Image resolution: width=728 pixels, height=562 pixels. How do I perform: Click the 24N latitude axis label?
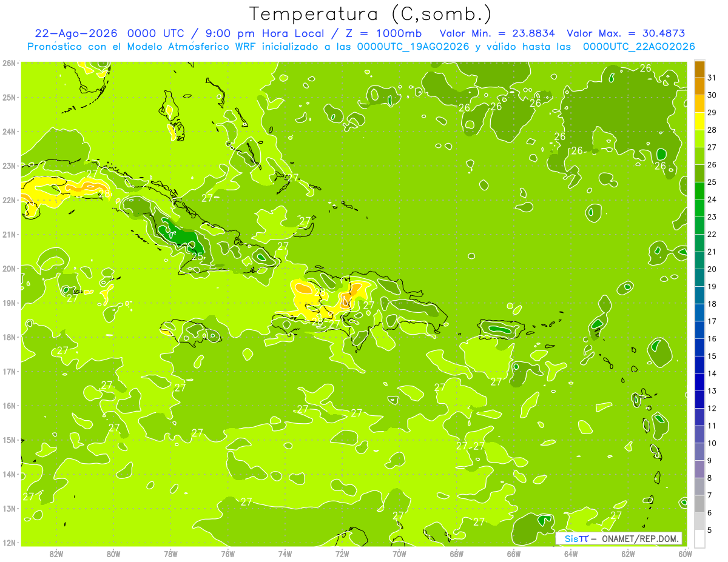[x=9, y=132]
